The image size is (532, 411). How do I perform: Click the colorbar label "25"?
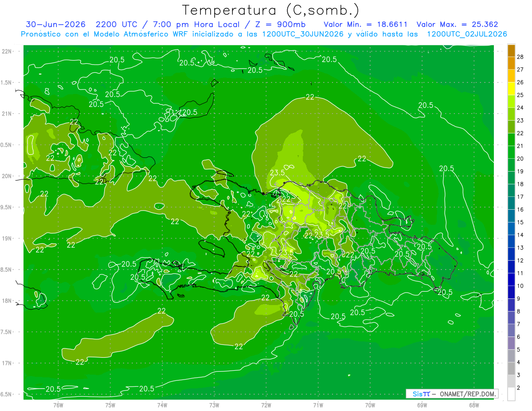[x=521, y=95]
